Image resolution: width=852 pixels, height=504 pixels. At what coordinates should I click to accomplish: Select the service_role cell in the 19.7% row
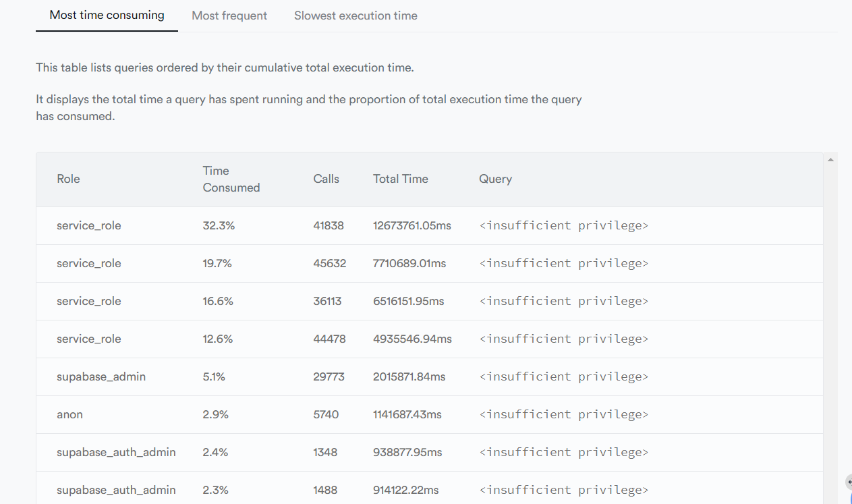[x=89, y=263]
